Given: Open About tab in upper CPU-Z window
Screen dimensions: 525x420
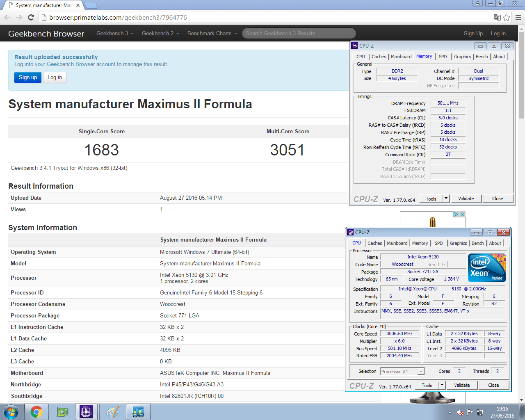Looking at the screenshot, I should coord(499,57).
